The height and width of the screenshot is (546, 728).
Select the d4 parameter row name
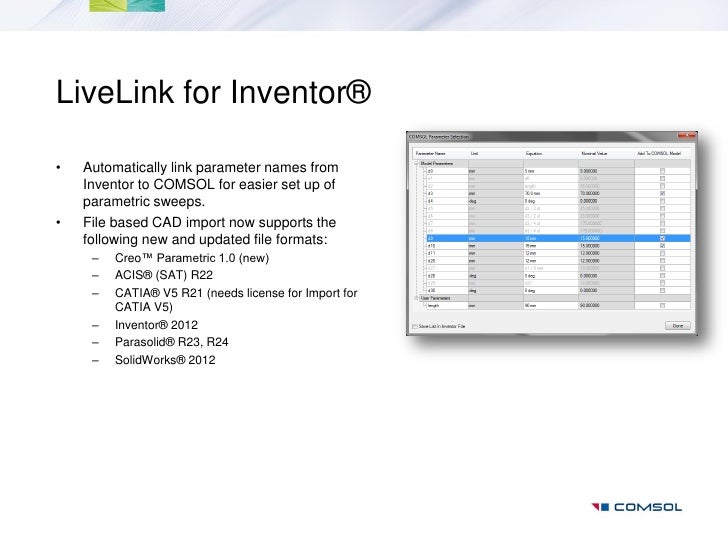pos(430,201)
